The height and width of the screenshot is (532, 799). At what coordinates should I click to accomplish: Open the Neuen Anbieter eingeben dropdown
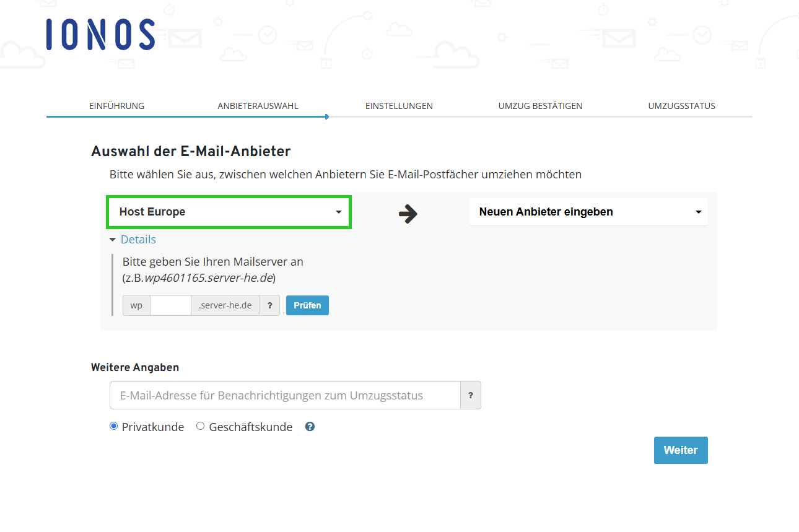588,212
